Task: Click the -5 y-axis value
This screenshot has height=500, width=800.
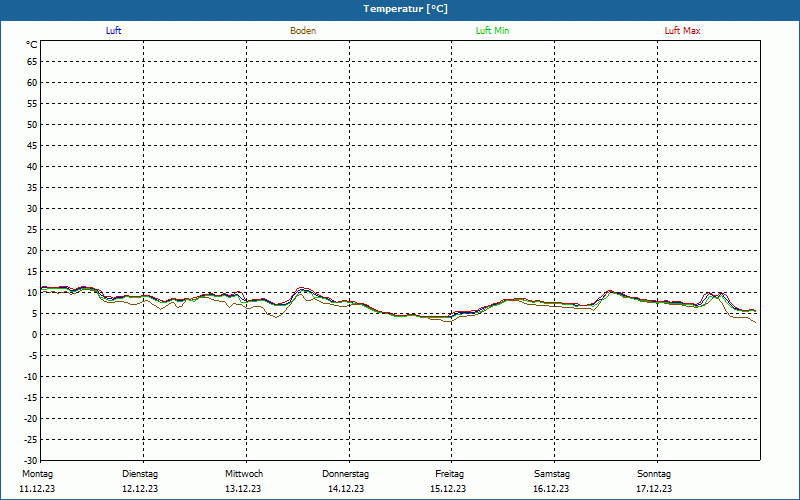Action: [x=33, y=356]
